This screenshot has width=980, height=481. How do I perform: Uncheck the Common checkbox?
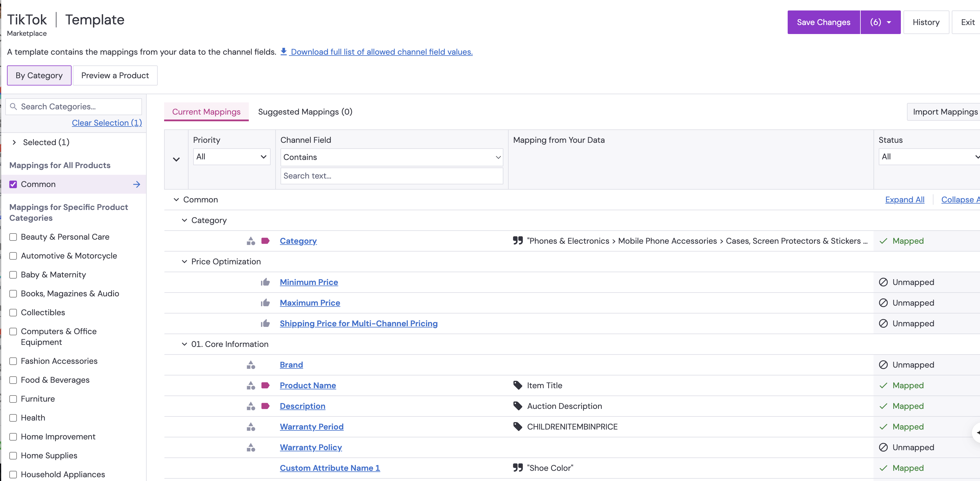pyautogui.click(x=13, y=184)
